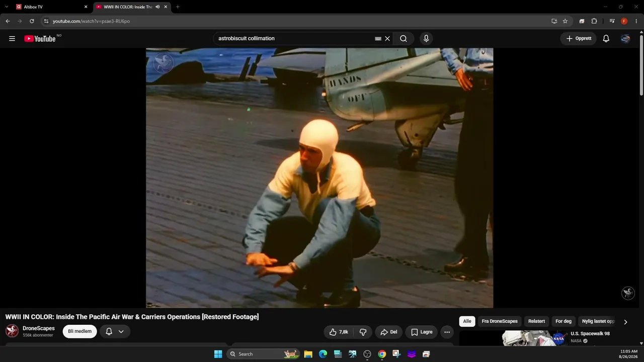The width and height of the screenshot is (644, 362).
Task: Open the Snipping Tool taskbar icon
Action: coord(397,354)
